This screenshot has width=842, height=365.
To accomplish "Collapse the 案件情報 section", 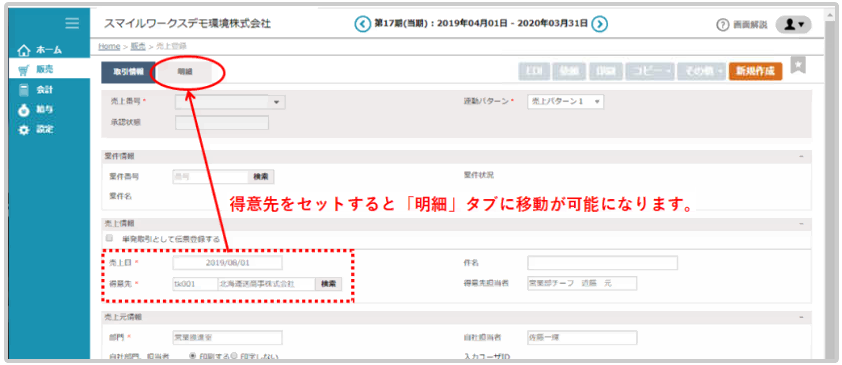I will tap(801, 156).
